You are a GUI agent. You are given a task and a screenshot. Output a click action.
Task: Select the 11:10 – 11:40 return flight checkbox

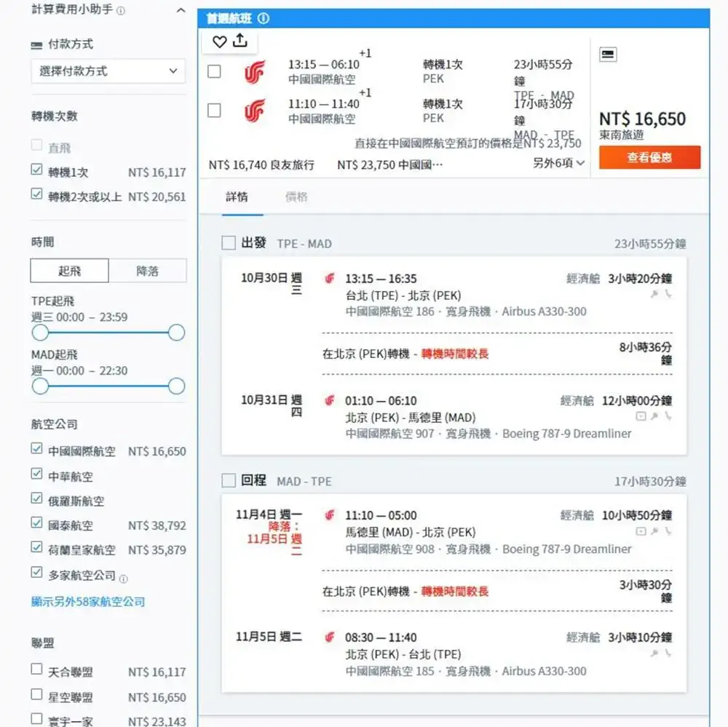[x=214, y=111]
